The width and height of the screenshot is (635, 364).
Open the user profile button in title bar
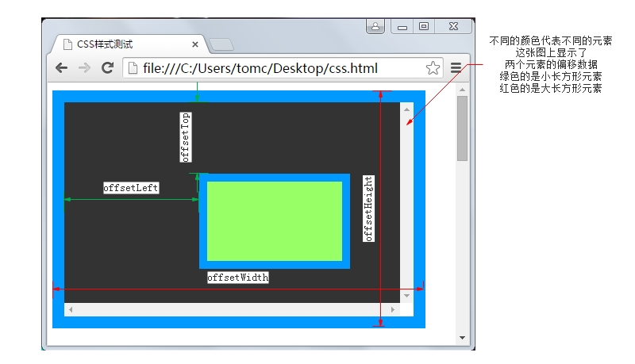pos(375,27)
